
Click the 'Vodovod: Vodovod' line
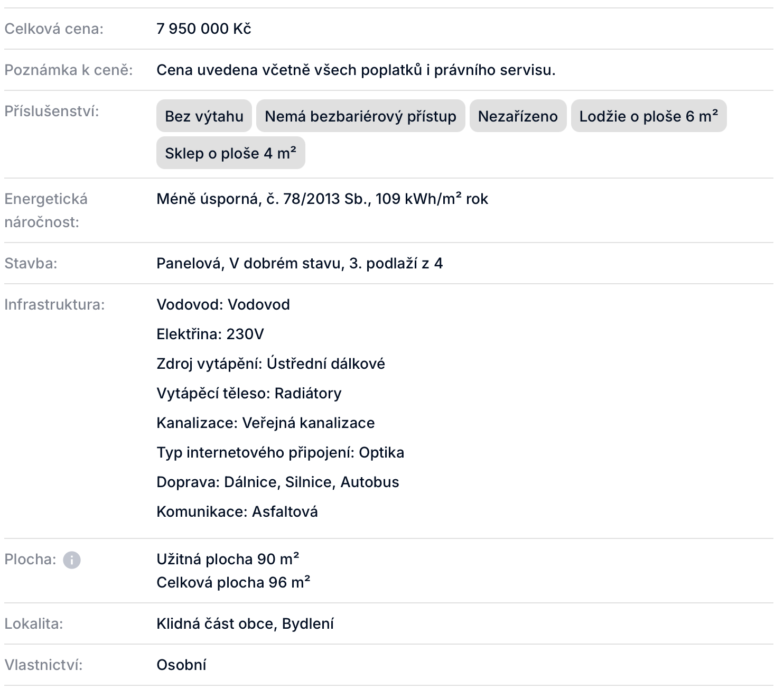(223, 305)
